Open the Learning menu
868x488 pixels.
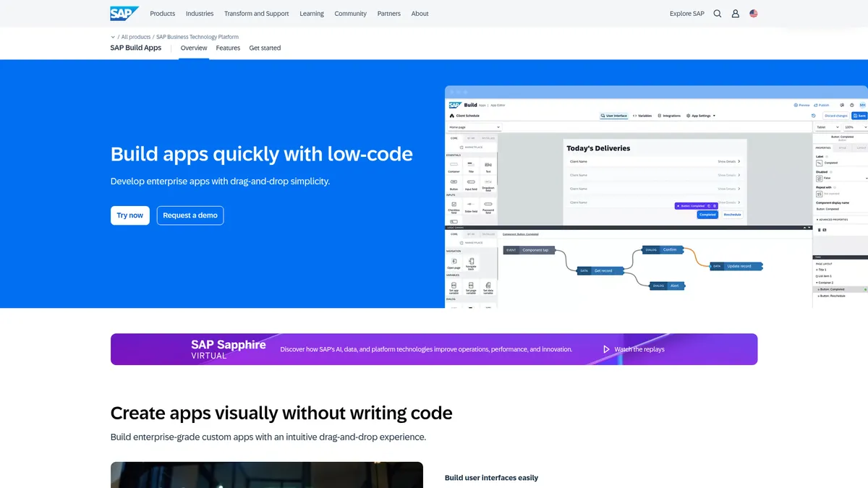coord(312,14)
